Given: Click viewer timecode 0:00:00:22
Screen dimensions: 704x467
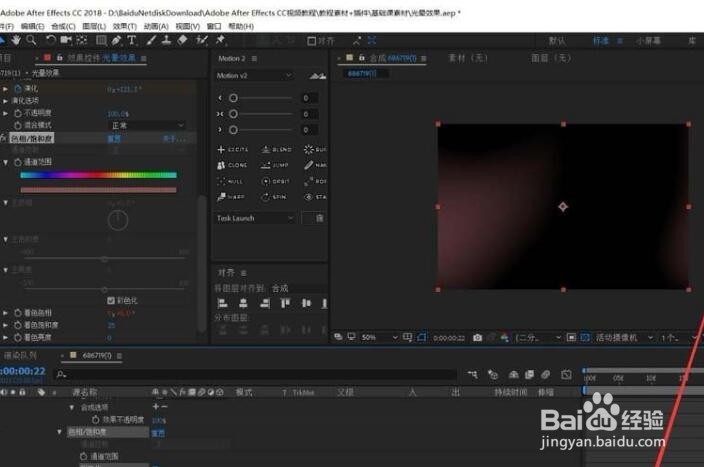Looking at the screenshot, I should point(449,338).
